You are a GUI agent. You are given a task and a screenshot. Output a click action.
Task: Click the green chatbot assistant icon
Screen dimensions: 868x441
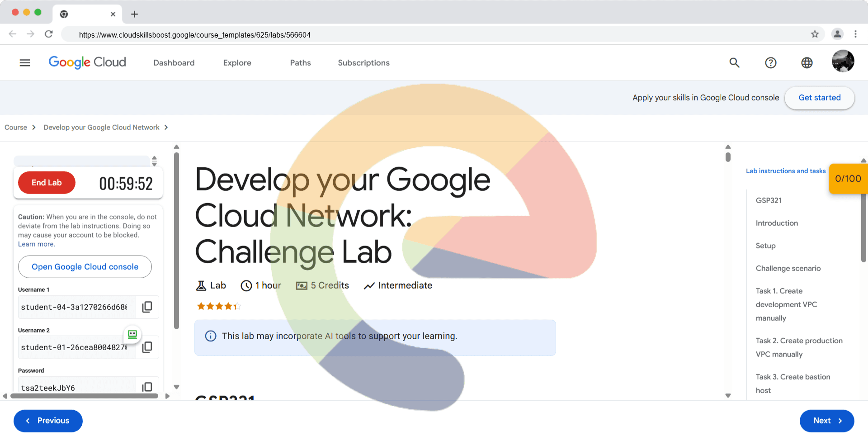pyautogui.click(x=132, y=334)
